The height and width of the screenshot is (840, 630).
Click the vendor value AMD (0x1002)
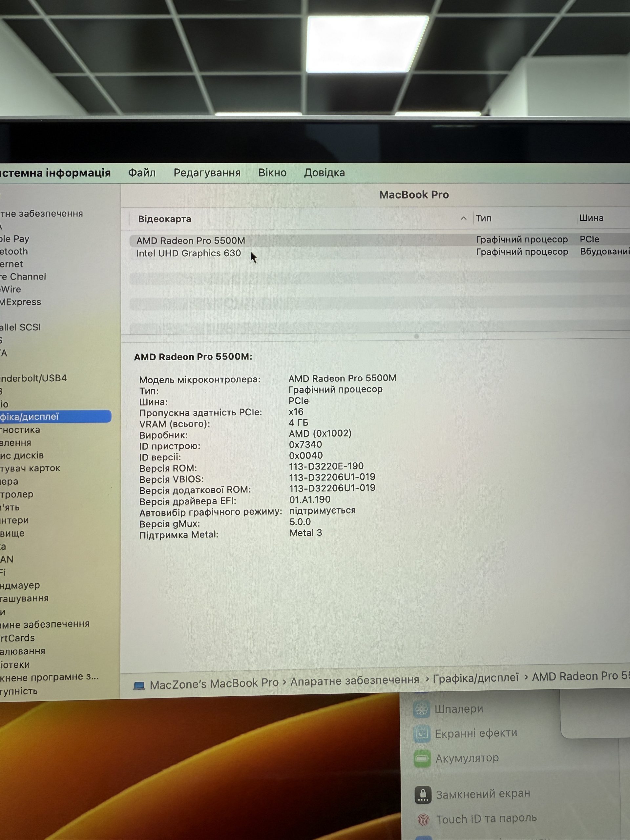[320, 433]
